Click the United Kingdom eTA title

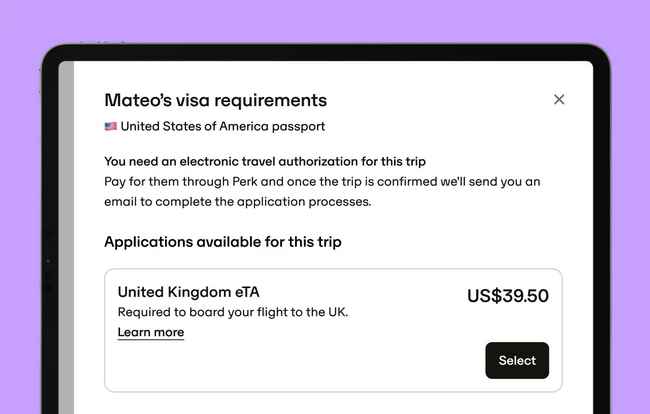point(189,292)
